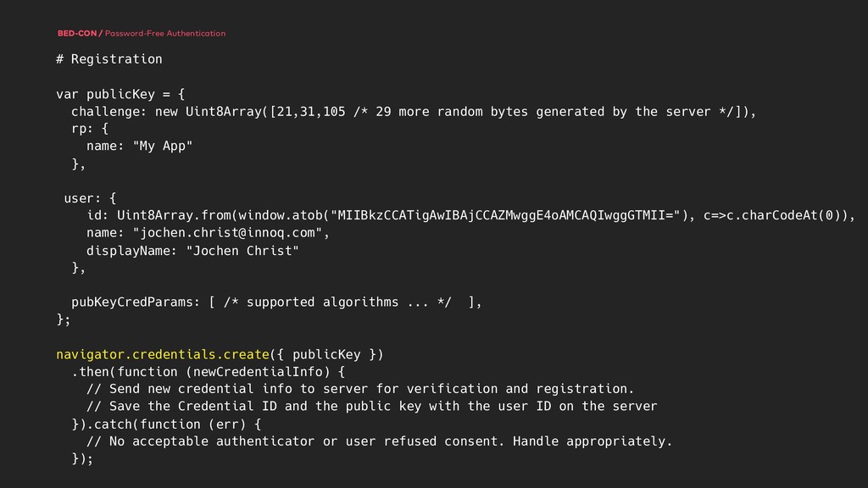The image size is (868, 488).
Task: Click the displayName "Jochen Christ" line
Action: [x=192, y=251]
